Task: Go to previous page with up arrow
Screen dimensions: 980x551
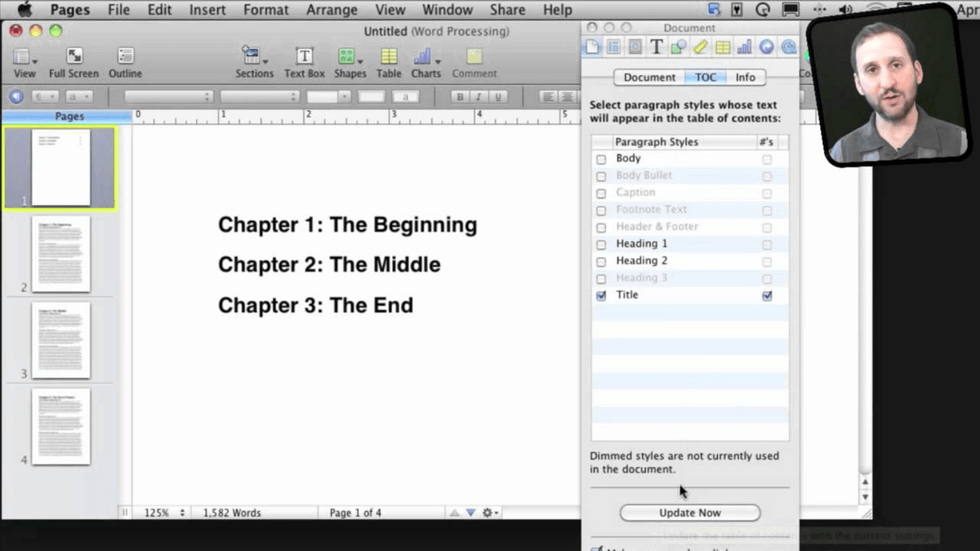Action: [455, 513]
